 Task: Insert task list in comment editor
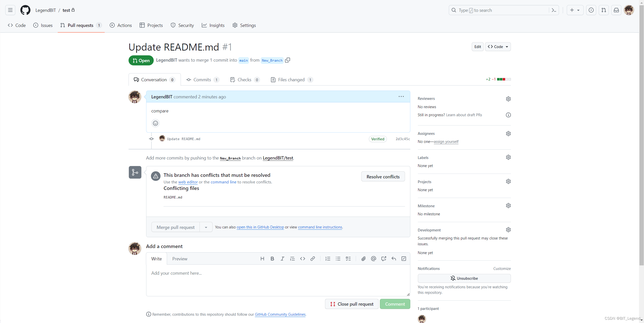point(348,259)
